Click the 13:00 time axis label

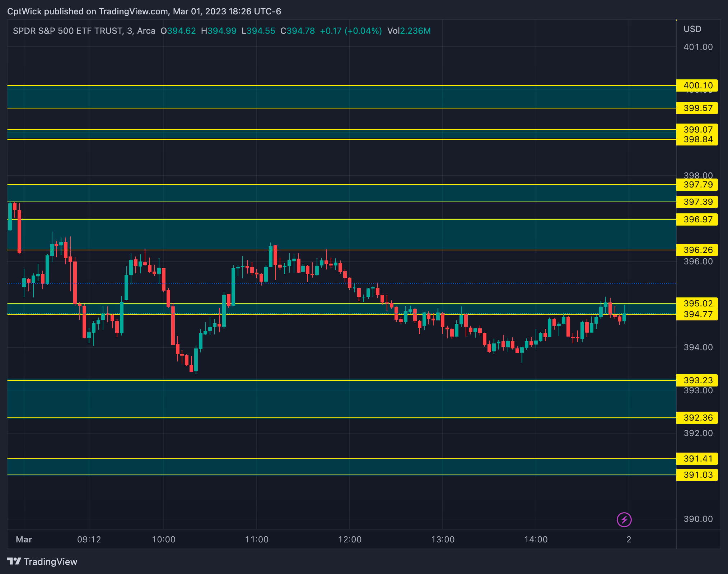pyautogui.click(x=443, y=540)
